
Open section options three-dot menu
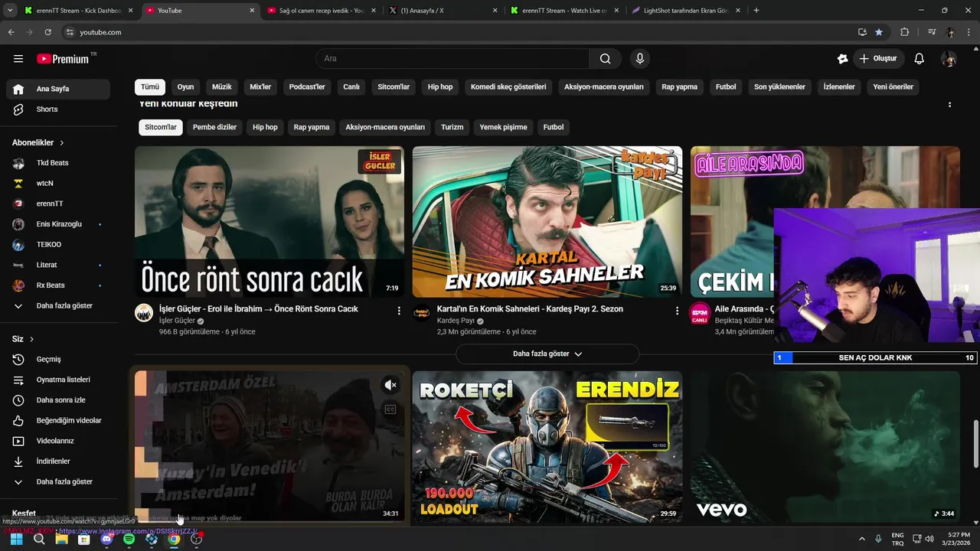(x=949, y=104)
